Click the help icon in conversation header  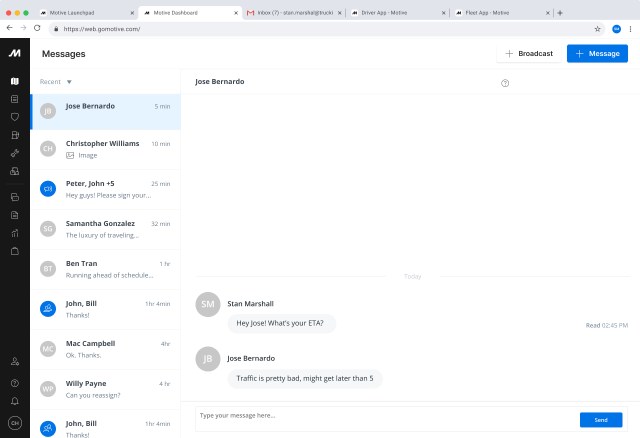[x=505, y=83]
